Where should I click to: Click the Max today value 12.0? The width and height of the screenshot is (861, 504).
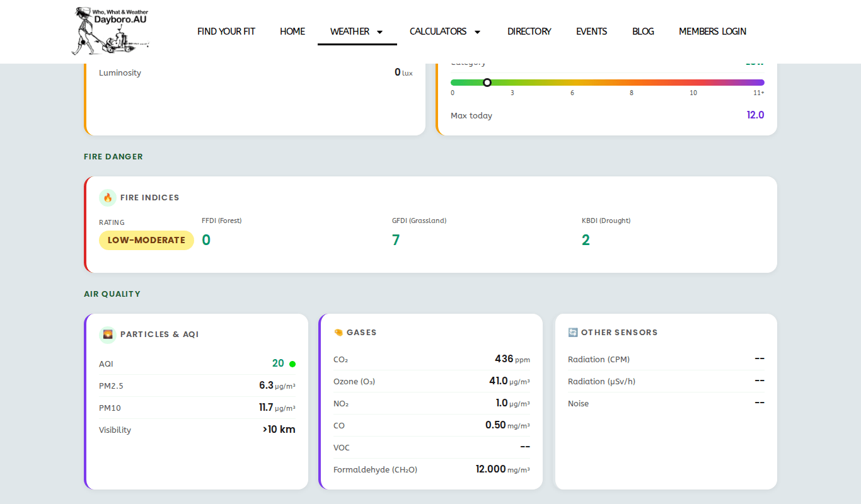pos(756,115)
